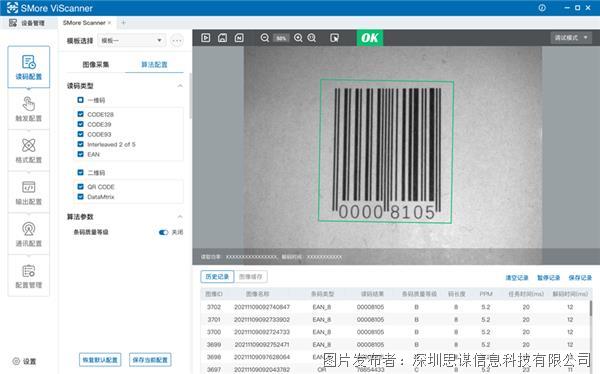Add a new tab with the plus icon
Image resolution: width=600 pixels, height=374 pixels.
(123, 23)
